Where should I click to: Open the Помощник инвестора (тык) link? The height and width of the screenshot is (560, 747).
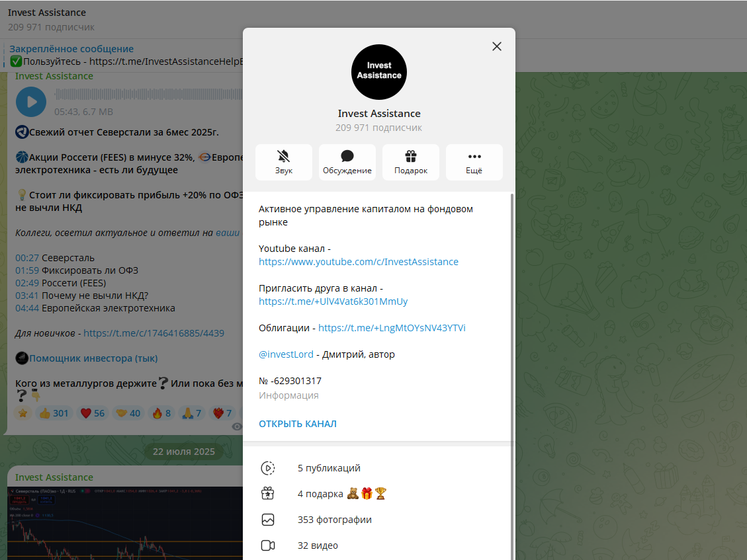point(93,358)
